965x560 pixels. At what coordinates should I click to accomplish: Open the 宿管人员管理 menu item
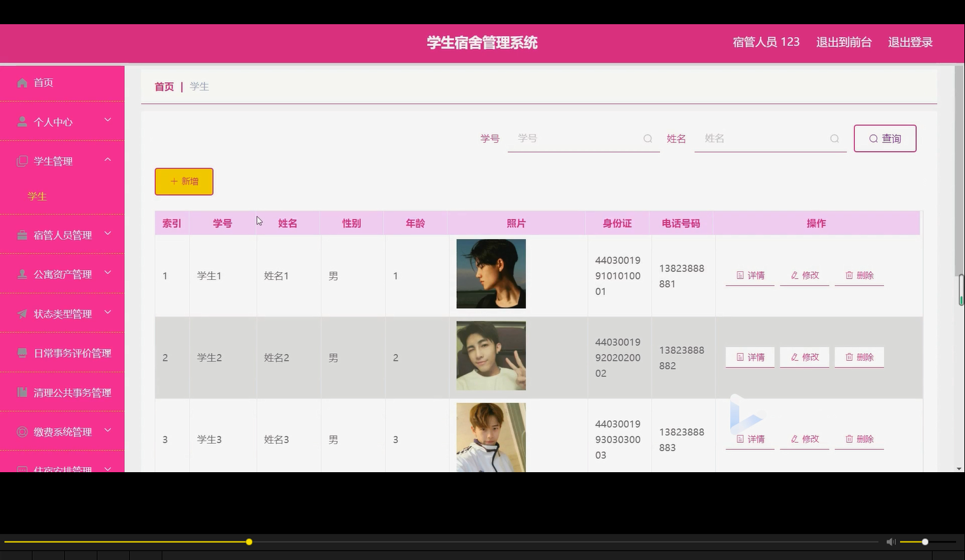[x=62, y=235]
